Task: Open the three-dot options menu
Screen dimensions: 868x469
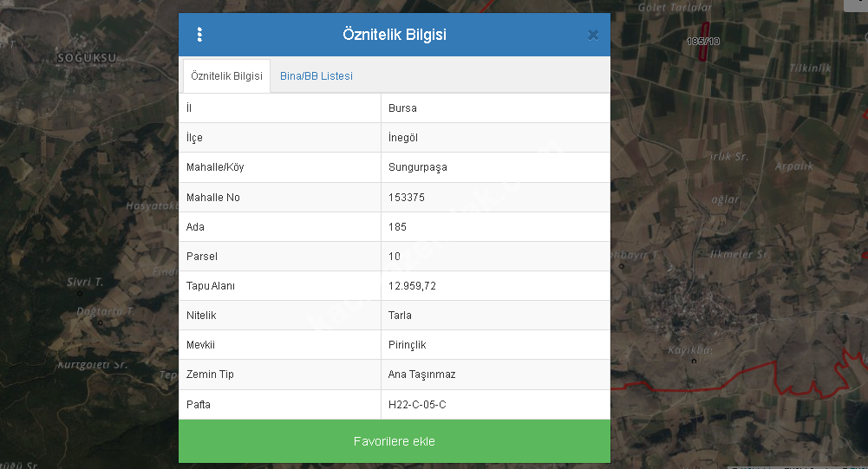Action: [x=199, y=35]
